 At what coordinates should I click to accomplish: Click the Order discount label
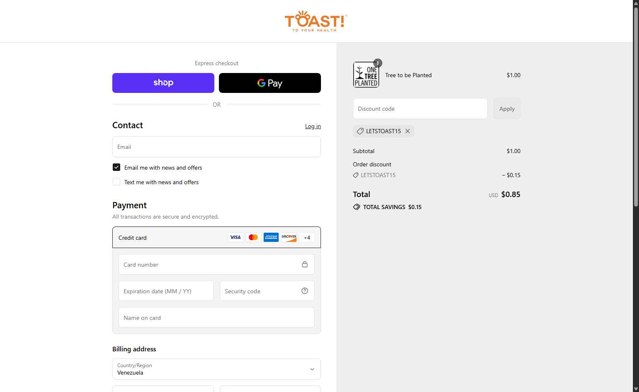(372, 164)
